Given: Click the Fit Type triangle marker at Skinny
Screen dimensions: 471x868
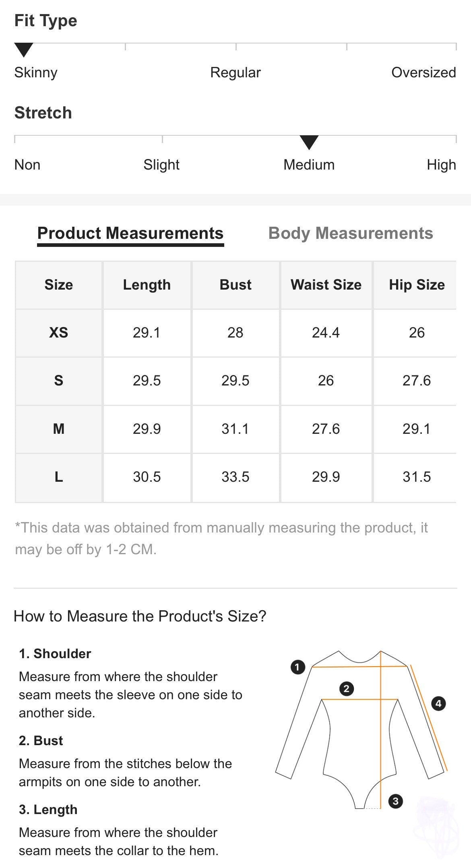Looking at the screenshot, I should (x=24, y=50).
